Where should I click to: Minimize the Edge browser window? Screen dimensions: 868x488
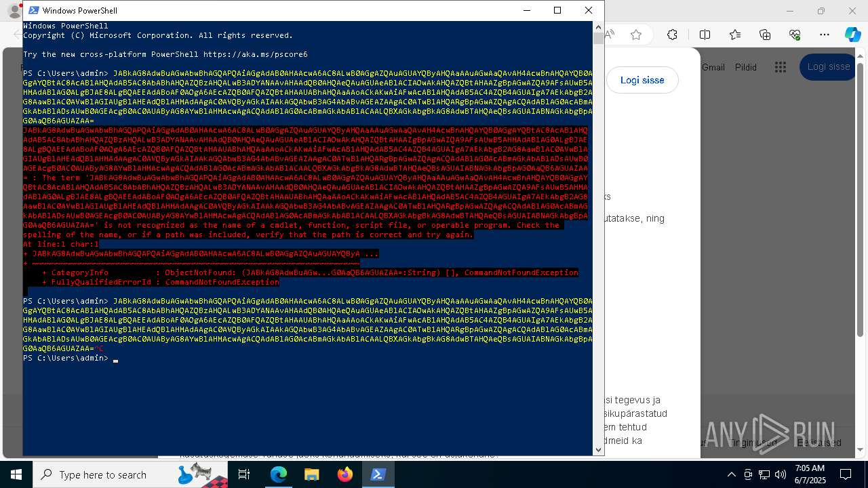(790, 11)
